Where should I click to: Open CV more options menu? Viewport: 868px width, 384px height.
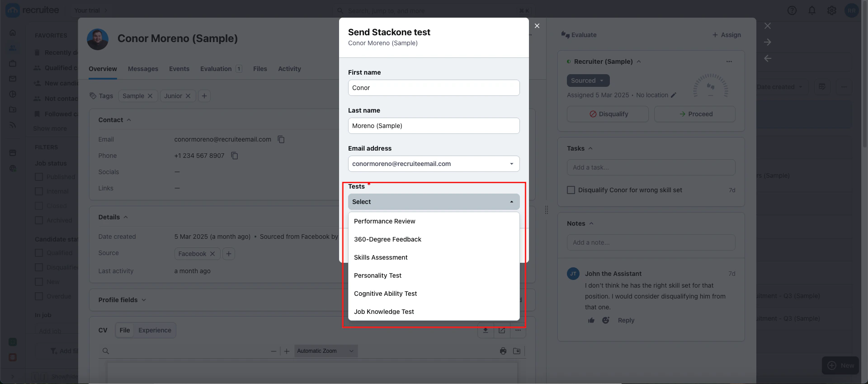[x=518, y=330]
